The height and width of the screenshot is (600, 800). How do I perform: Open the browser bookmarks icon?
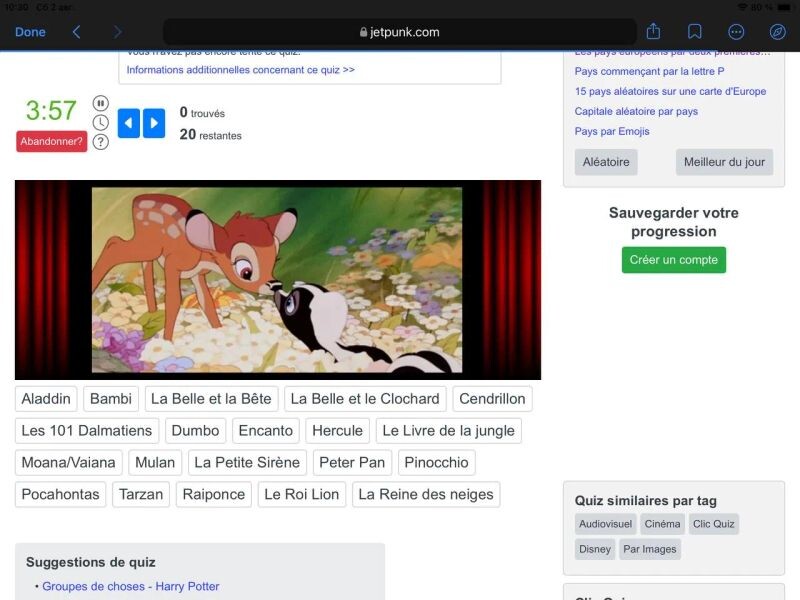pos(695,32)
